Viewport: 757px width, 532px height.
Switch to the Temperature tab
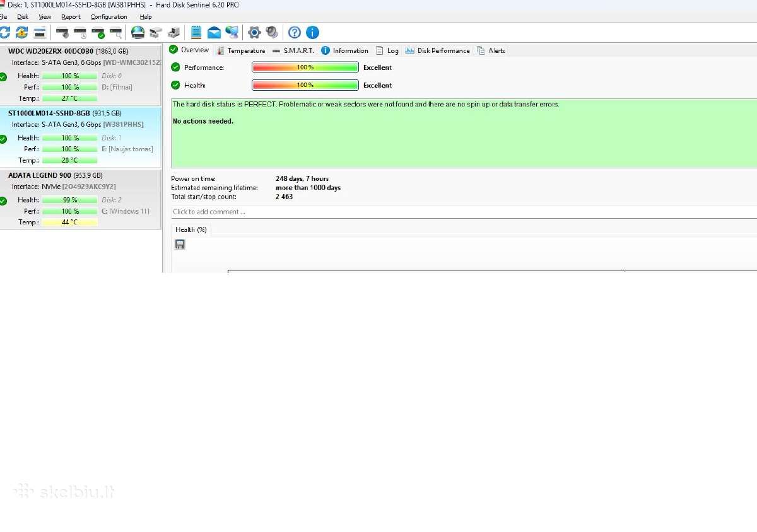point(241,50)
